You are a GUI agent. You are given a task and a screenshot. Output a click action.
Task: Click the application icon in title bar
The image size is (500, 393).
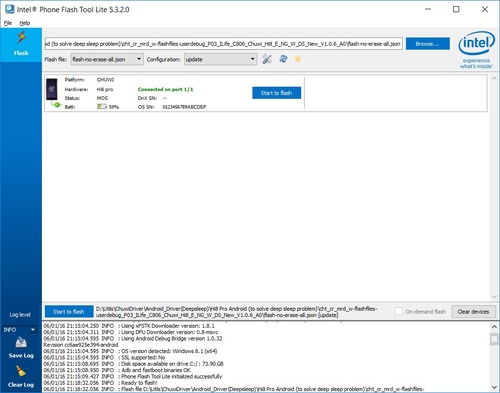tap(10, 9)
